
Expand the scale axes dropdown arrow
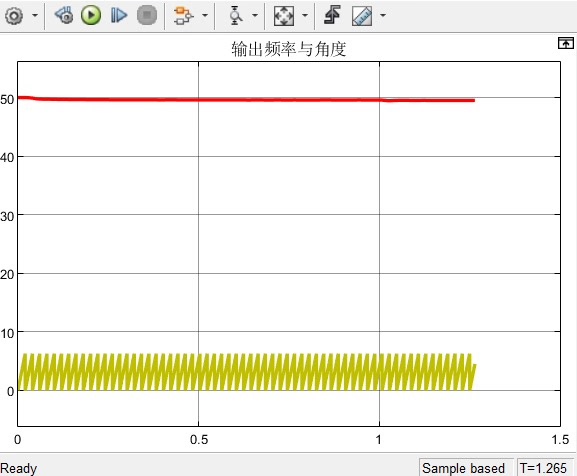pyautogui.click(x=305, y=15)
